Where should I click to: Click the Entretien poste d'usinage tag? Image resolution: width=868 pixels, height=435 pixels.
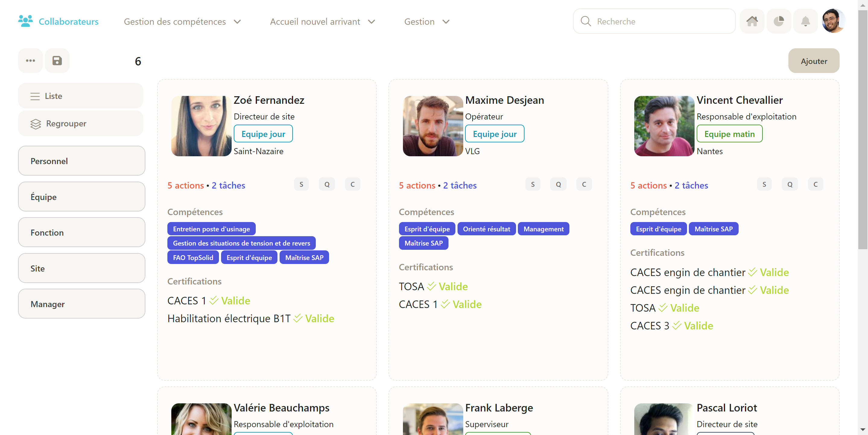tap(211, 229)
